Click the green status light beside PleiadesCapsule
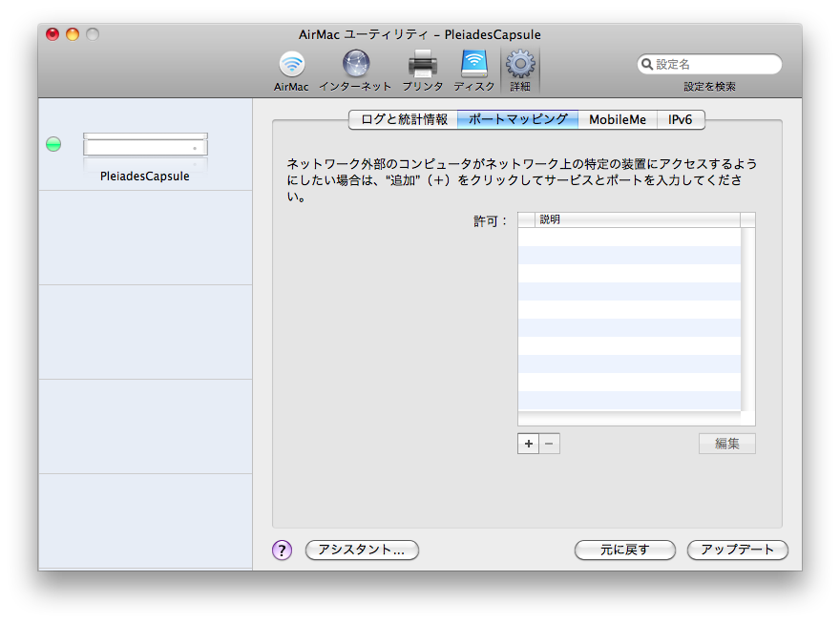 53,144
